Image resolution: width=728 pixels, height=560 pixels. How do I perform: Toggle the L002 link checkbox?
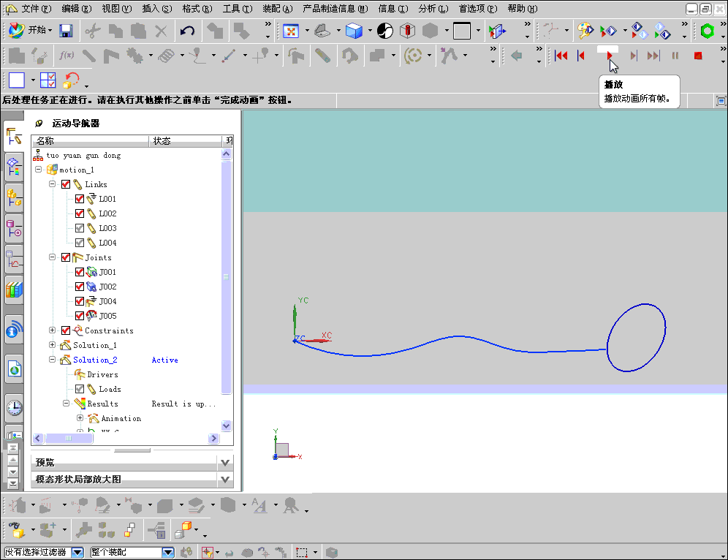(80, 213)
